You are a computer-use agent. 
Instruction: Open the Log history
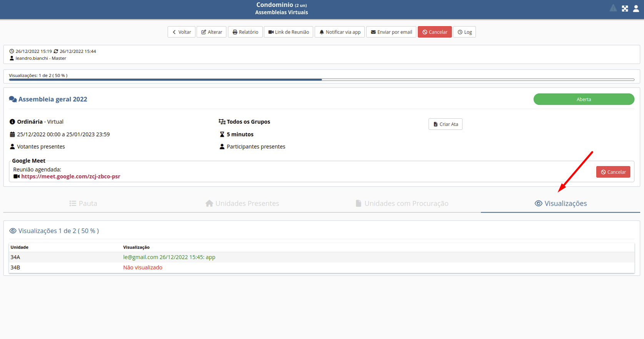click(464, 32)
